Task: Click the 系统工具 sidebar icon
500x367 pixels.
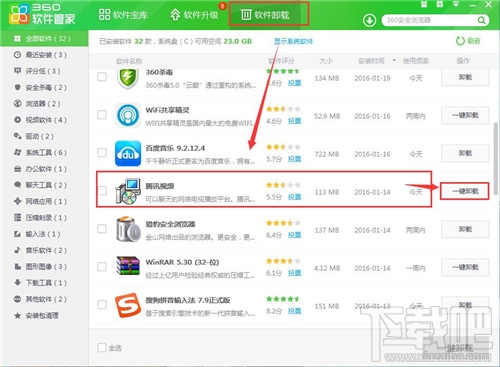Action: click(x=17, y=152)
